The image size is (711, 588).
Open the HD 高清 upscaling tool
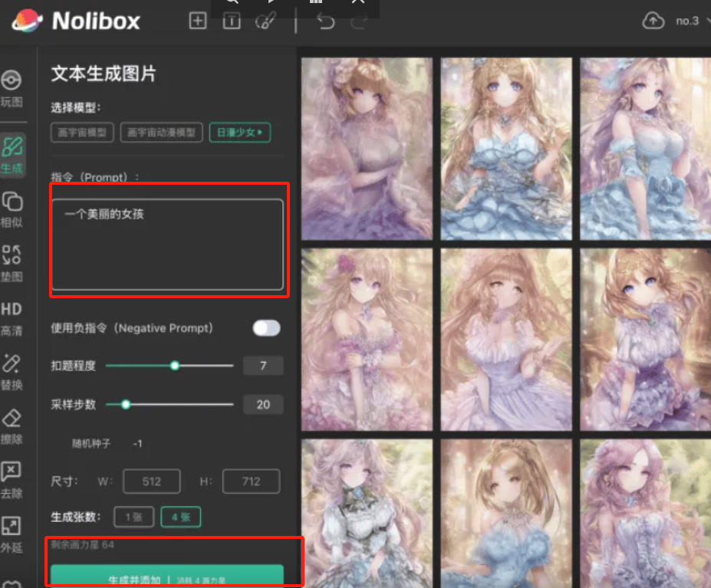(12, 316)
